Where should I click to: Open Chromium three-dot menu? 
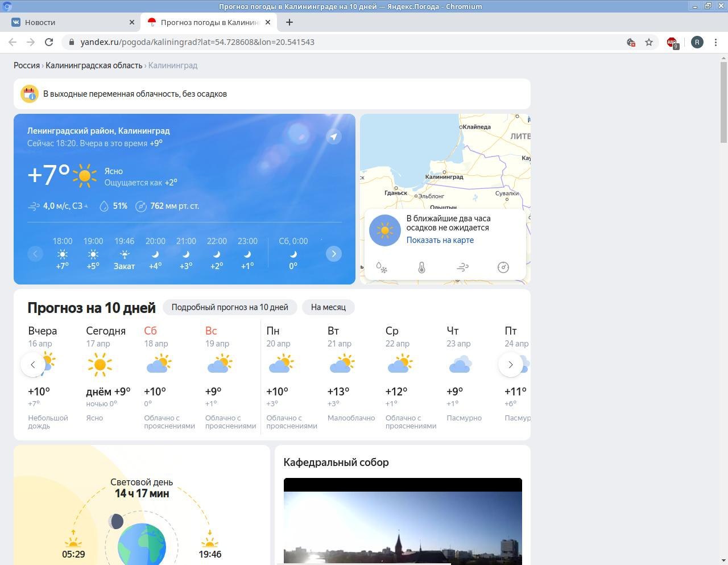(x=716, y=42)
